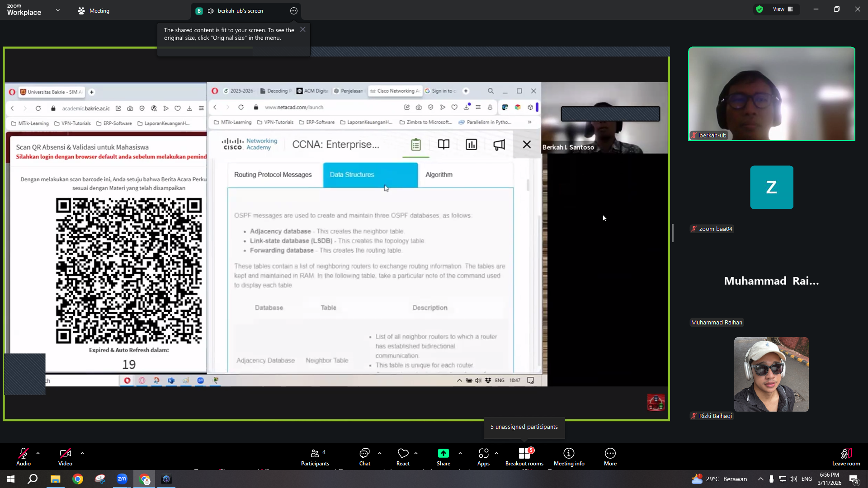868x488 pixels.
Task: Expand the Video options arrow
Action: click(x=82, y=453)
